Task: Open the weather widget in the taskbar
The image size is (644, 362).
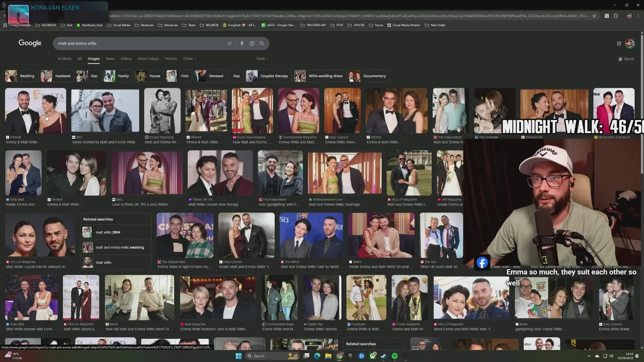Action: (x=14, y=356)
